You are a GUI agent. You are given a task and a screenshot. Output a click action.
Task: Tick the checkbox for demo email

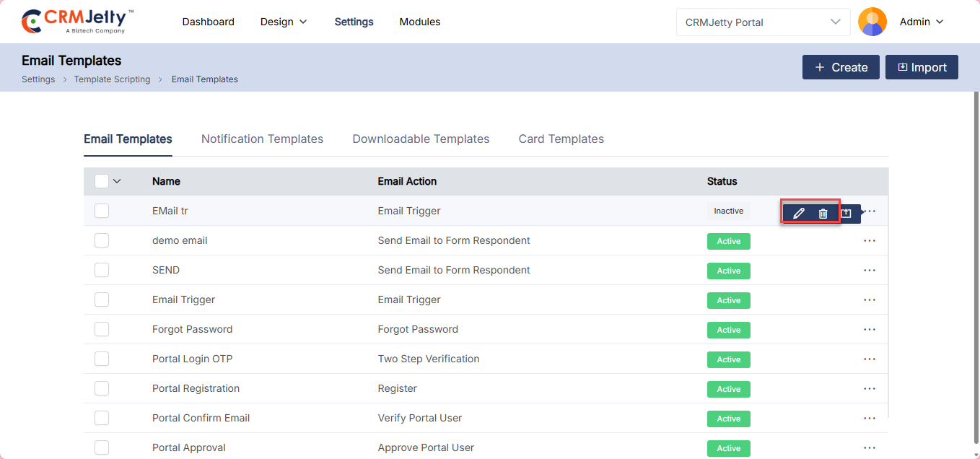pyautogui.click(x=102, y=240)
